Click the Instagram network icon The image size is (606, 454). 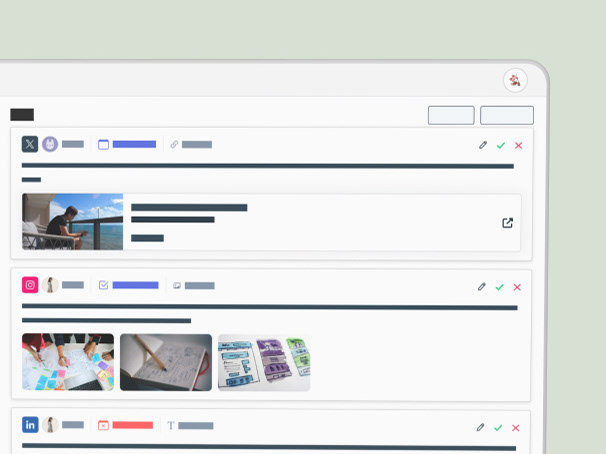[30, 285]
